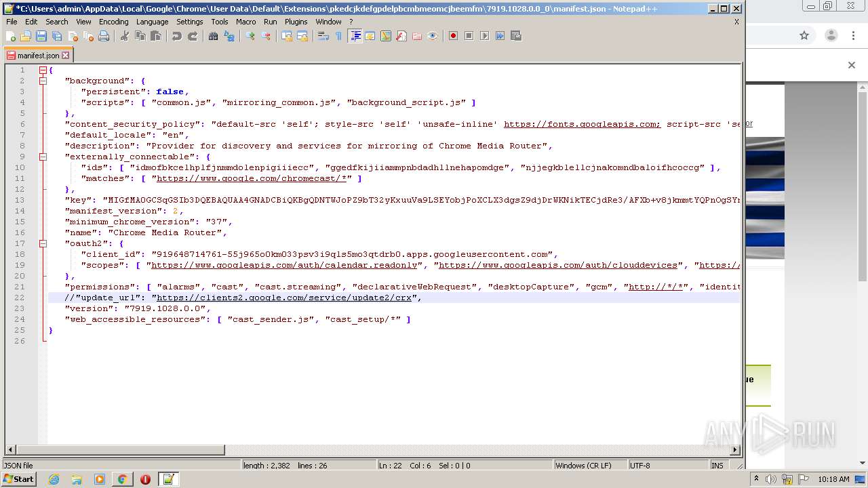Toggle synchronize horizontal scrolling icon
The height and width of the screenshot is (488, 868).
pyautogui.click(x=302, y=36)
